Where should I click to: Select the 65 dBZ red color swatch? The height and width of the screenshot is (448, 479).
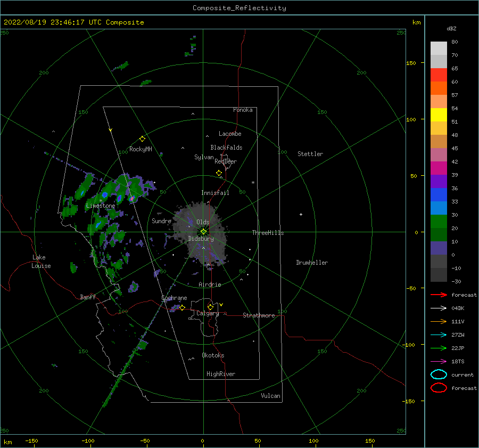pos(439,75)
